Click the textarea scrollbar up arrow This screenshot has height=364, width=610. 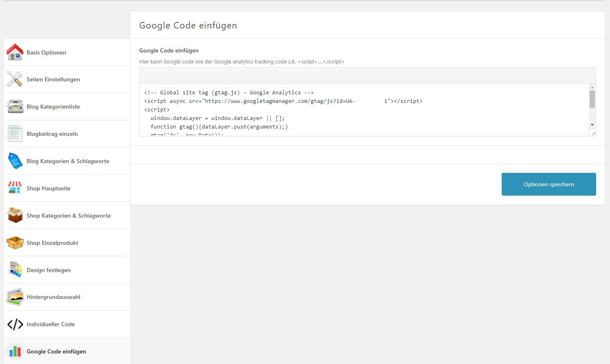point(592,87)
